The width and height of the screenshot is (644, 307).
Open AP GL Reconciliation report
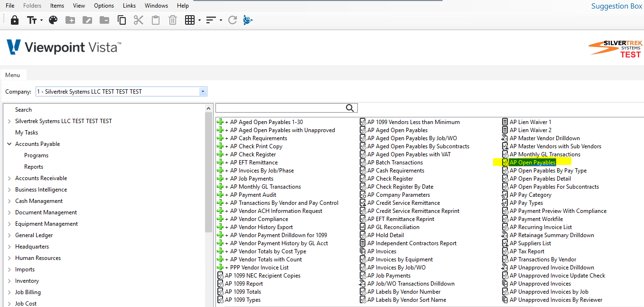(x=393, y=227)
